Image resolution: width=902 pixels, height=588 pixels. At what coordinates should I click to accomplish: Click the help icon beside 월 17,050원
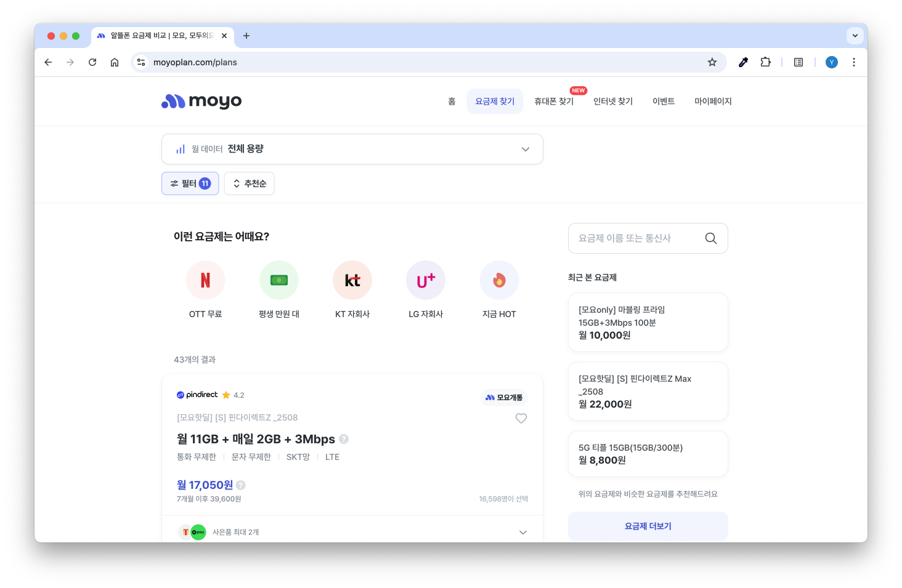coord(241,485)
